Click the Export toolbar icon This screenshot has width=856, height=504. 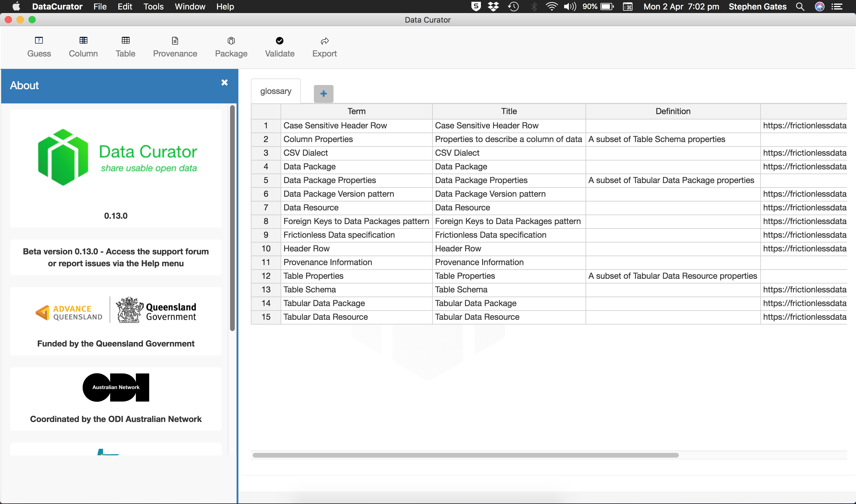[x=324, y=47]
